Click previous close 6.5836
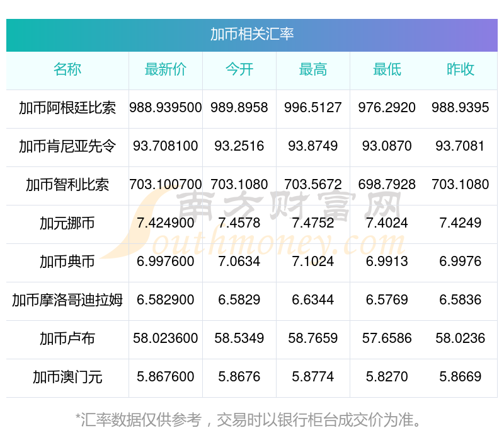 pyautogui.click(x=461, y=300)
